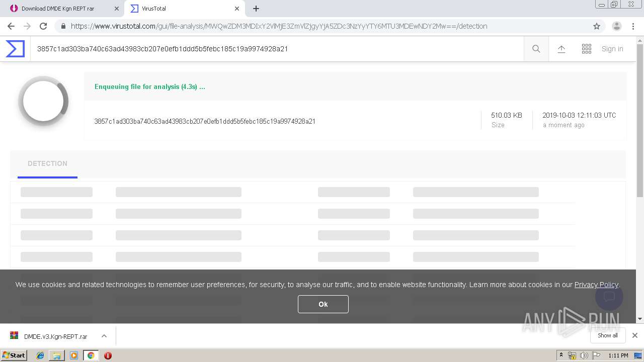Click the hash search input field
The image size is (644, 362).
tap(277, 49)
